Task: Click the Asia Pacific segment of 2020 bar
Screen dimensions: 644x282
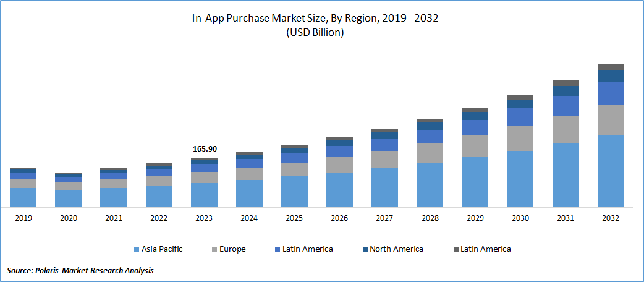Action: tap(68, 199)
